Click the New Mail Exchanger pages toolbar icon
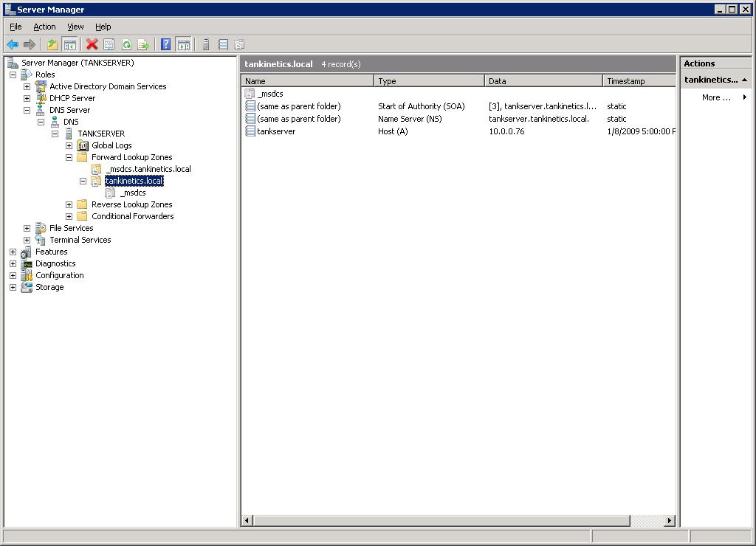Image resolution: width=756 pixels, height=546 pixels. click(x=240, y=45)
